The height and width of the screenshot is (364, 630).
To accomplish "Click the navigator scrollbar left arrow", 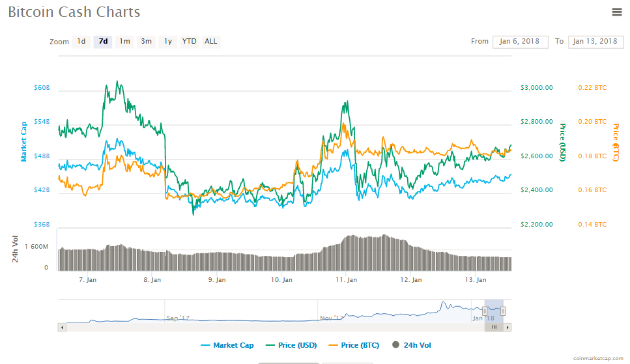I will 62,328.
